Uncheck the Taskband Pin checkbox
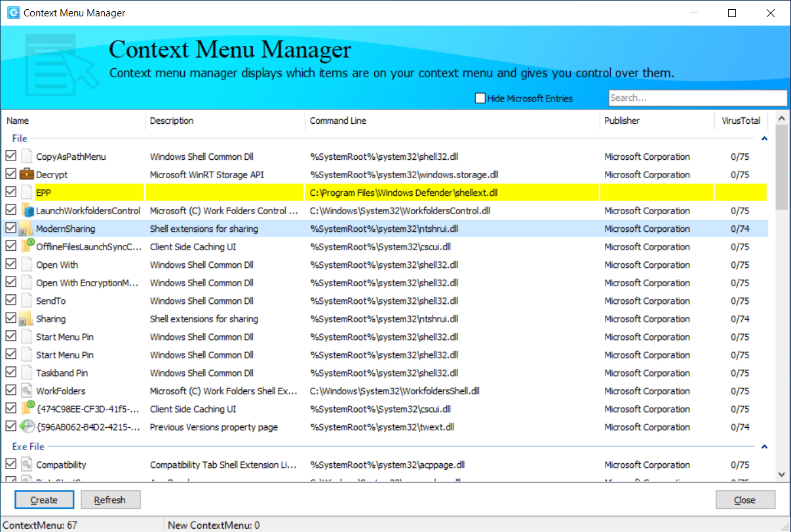 click(10, 373)
